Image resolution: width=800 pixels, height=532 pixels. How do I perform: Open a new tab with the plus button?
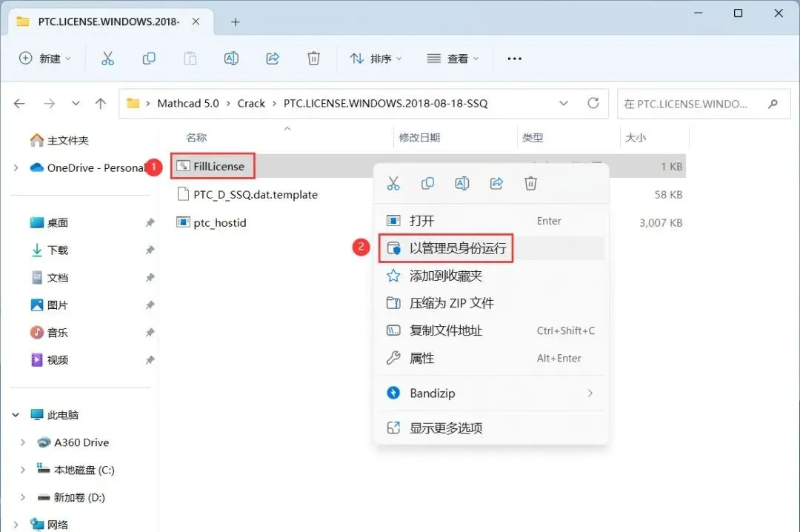(x=236, y=22)
